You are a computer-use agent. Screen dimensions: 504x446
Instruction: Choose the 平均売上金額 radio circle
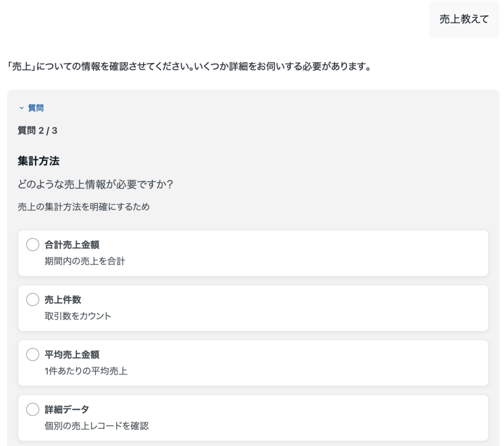click(32, 355)
